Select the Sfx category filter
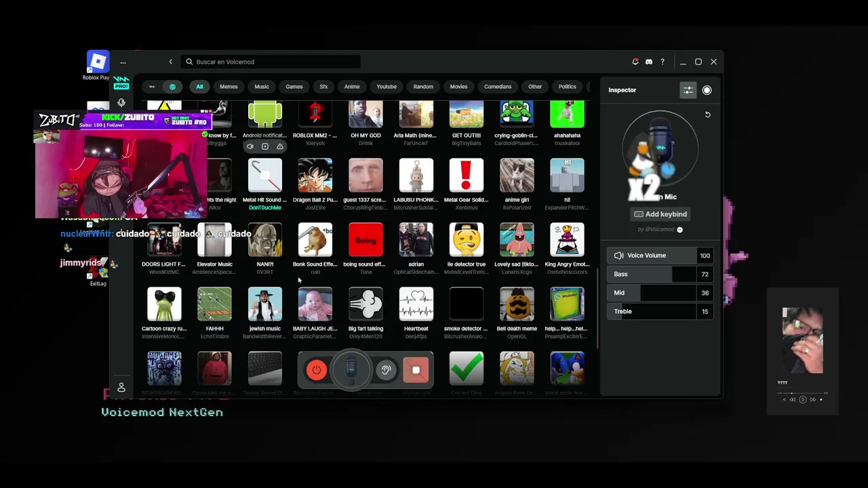 click(x=323, y=87)
